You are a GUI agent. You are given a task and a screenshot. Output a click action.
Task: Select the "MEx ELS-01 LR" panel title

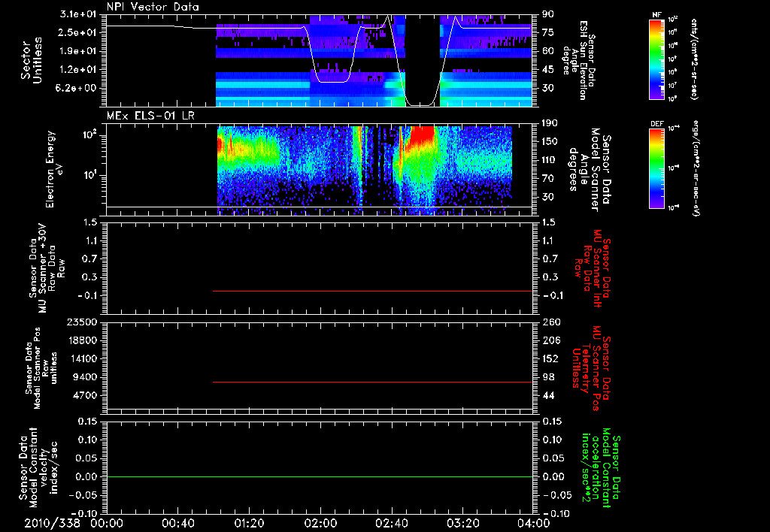point(150,116)
